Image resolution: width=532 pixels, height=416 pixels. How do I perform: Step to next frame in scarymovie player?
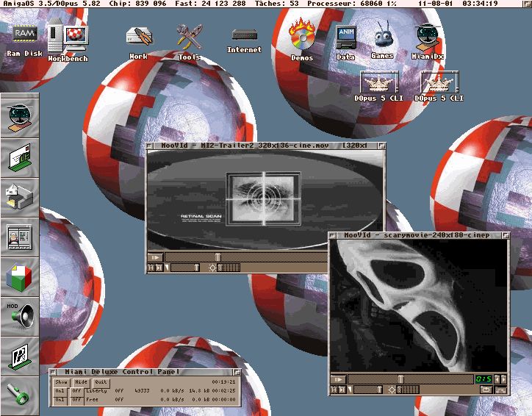click(342, 390)
